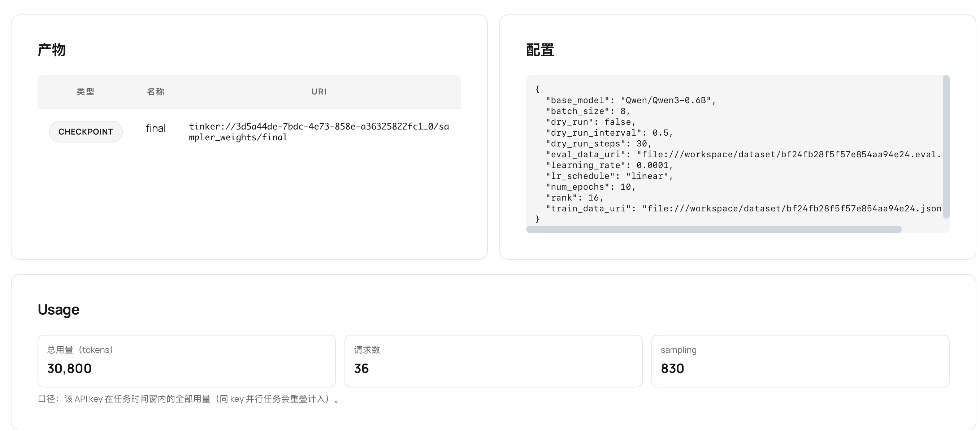The width and height of the screenshot is (980, 430).
Task: Click the 配置 section heading
Action: point(540,50)
